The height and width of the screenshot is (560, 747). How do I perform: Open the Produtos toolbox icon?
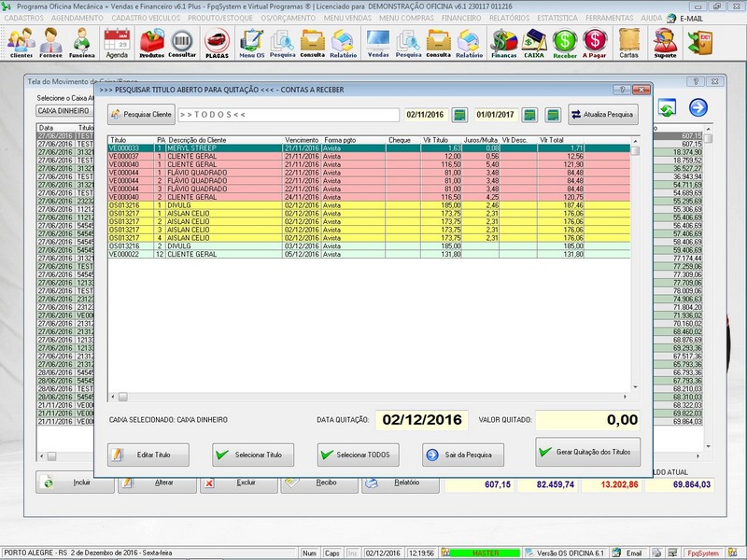pyautogui.click(x=151, y=42)
